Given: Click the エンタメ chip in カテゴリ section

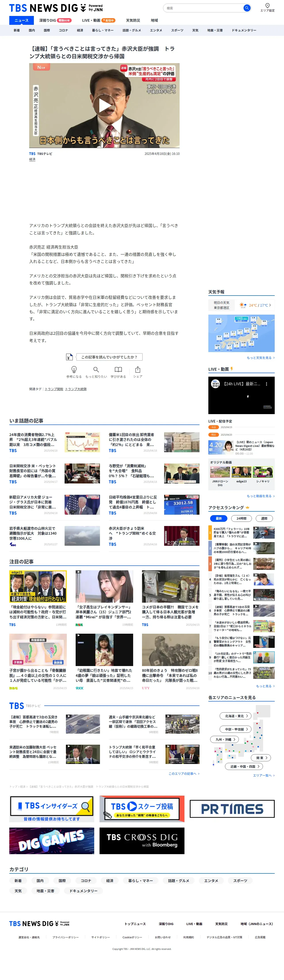Looking at the screenshot, I should [211, 881].
